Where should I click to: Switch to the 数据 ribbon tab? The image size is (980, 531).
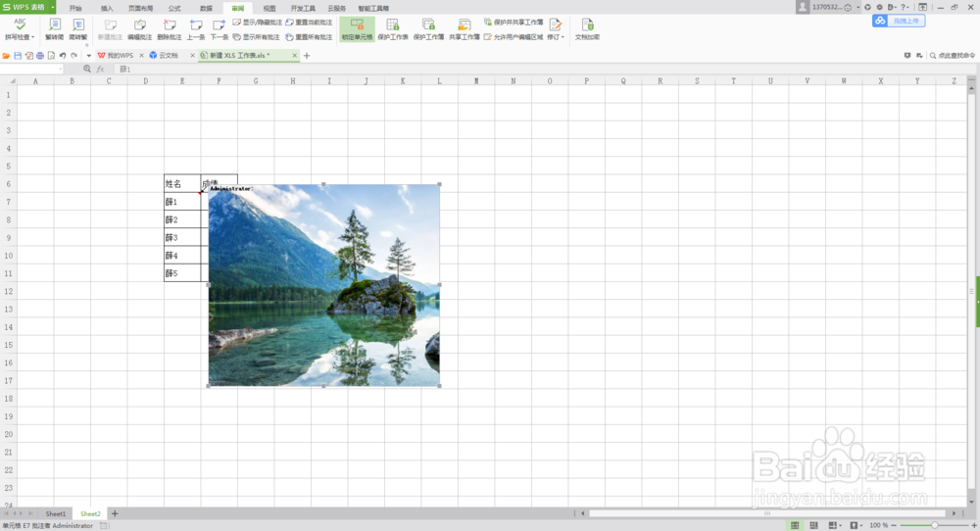click(206, 8)
